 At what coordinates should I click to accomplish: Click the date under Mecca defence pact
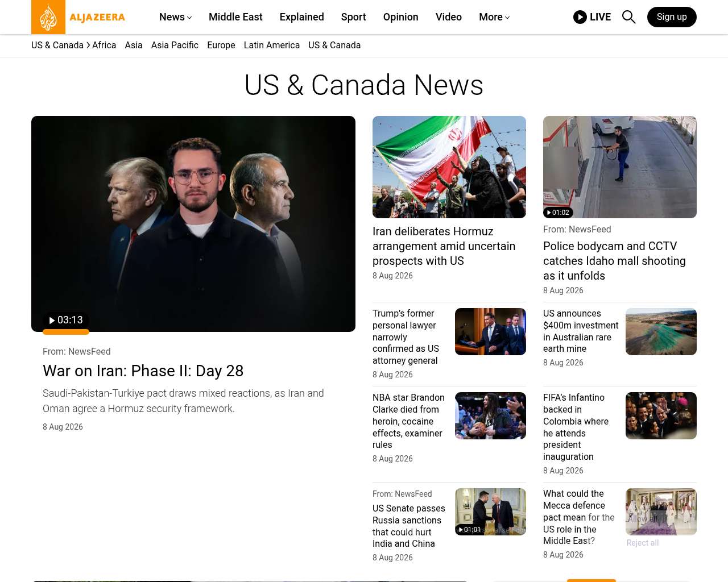tap(563, 555)
